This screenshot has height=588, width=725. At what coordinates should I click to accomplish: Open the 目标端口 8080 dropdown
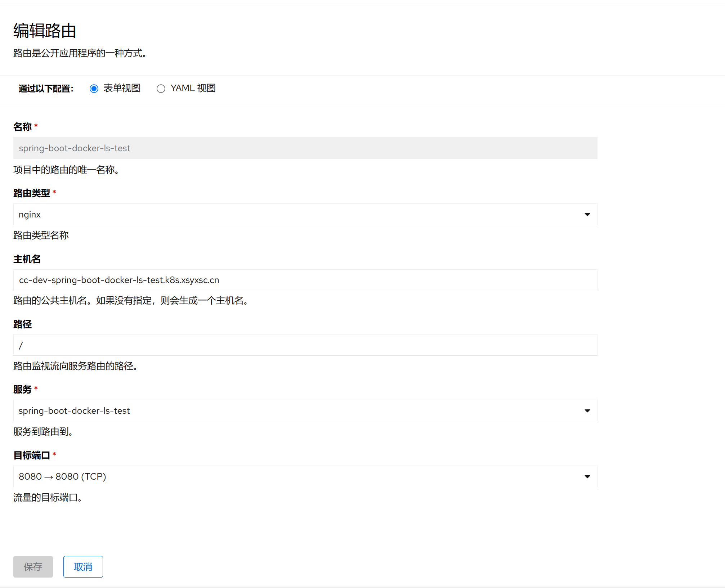point(305,477)
